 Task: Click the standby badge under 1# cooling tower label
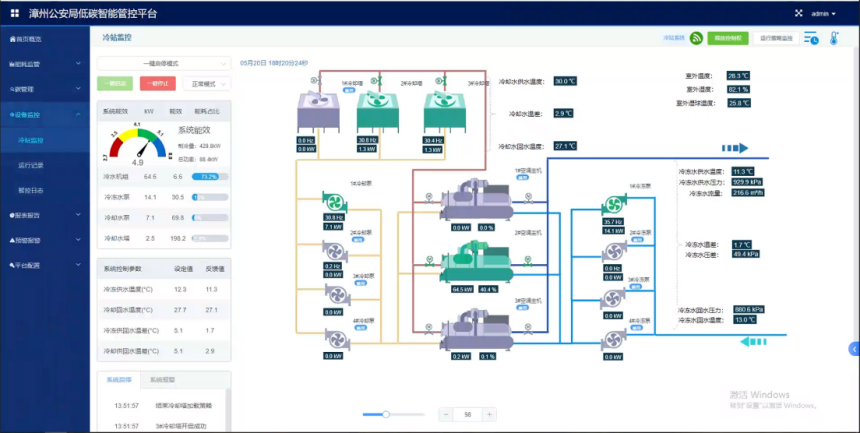pyautogui.click(x=349, y=89)
